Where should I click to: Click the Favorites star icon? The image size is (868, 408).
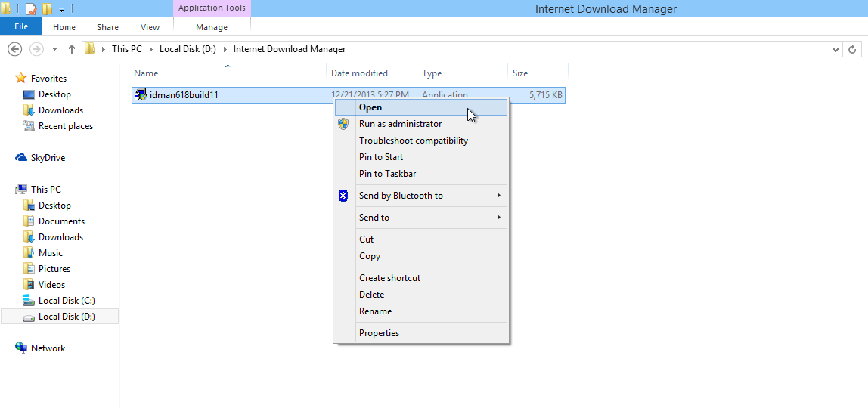(x=21, y=78)
